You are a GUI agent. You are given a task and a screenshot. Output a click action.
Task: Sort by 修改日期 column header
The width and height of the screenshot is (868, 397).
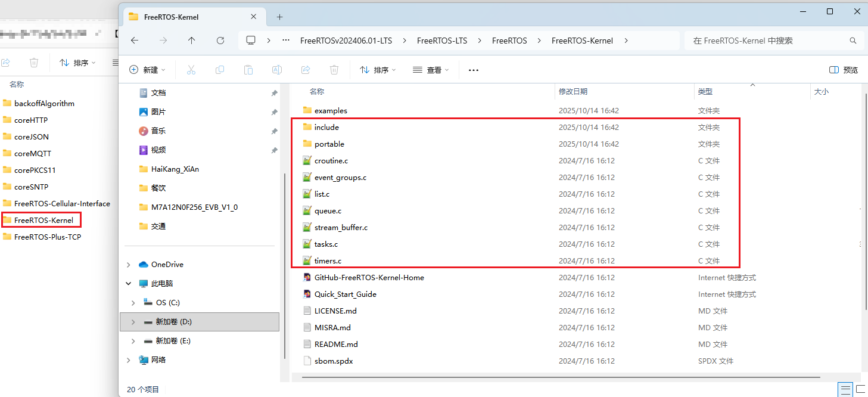click(x=573, y=91)
